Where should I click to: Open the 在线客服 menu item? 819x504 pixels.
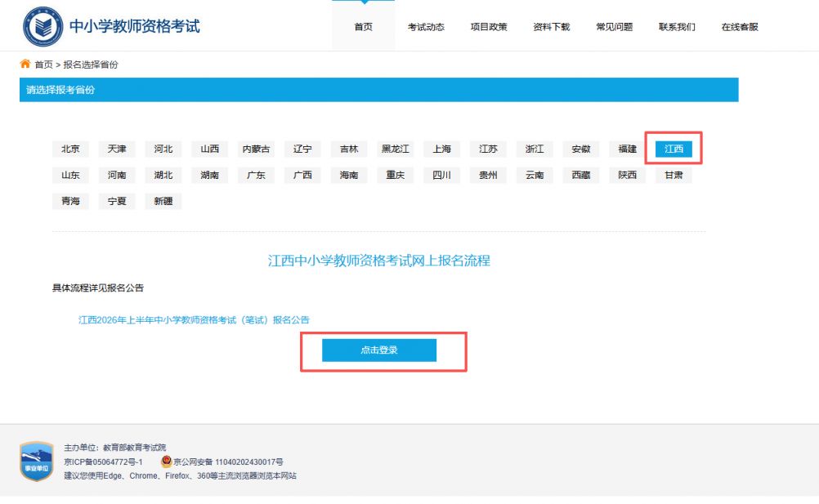tap(739, 25)
